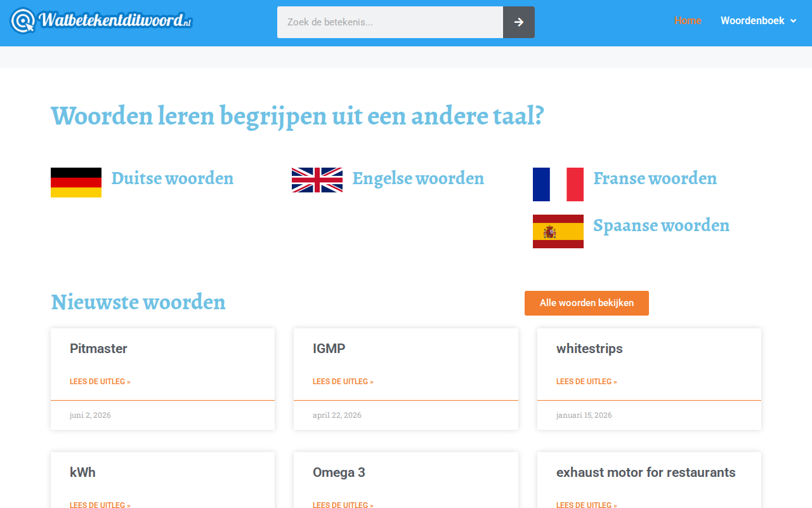Expand the Woordenboek dropdown menu
The image size is (812, 508).
[758, 21]
